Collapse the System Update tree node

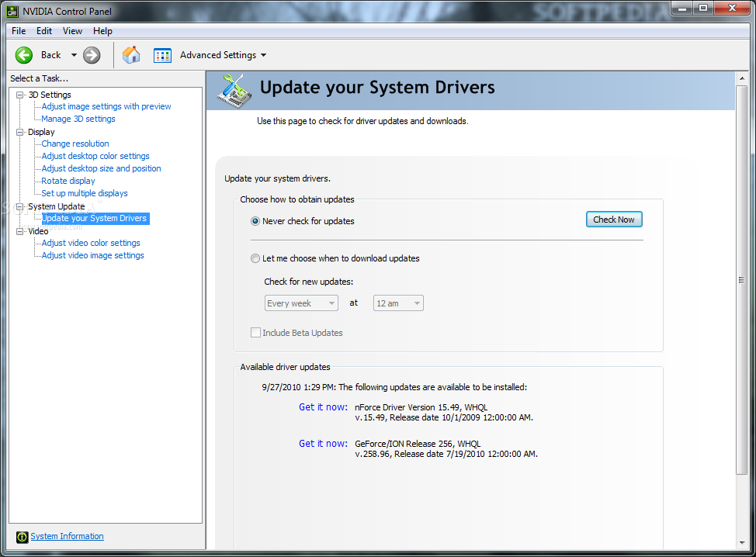pos(19,206)
